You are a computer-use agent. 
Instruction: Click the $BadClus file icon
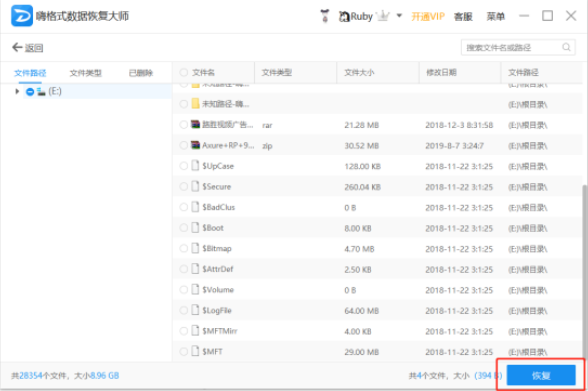coord(195,207)
